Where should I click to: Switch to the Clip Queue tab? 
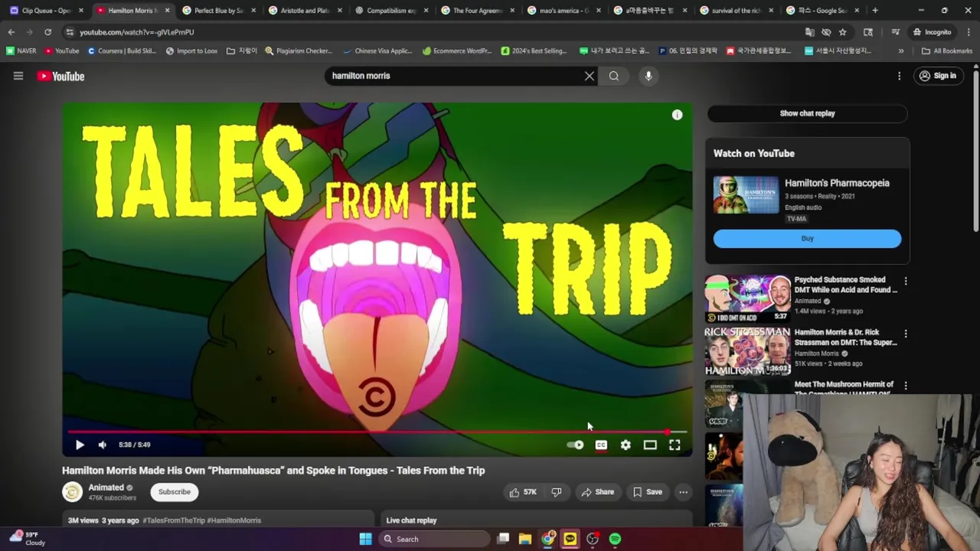click(46, 11)
